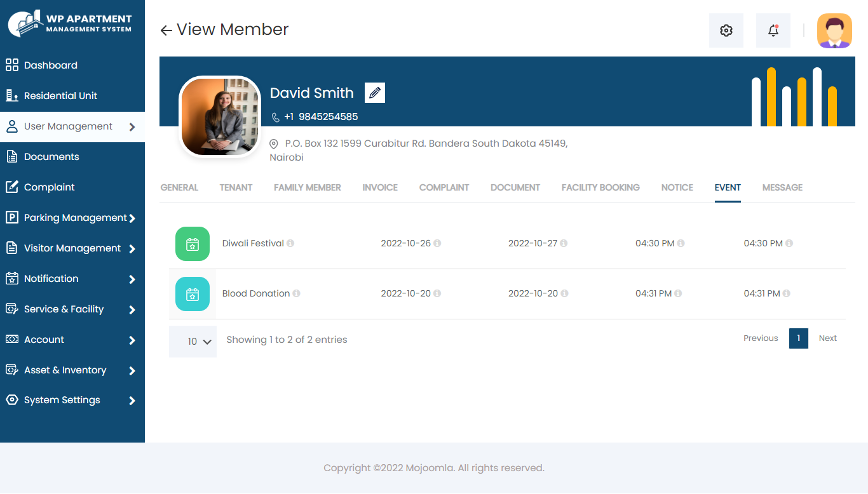The height and width of the screenshot is (494, 868).
Task: Click info icon next to Blood Donation
Action: [x=296, y=293]
